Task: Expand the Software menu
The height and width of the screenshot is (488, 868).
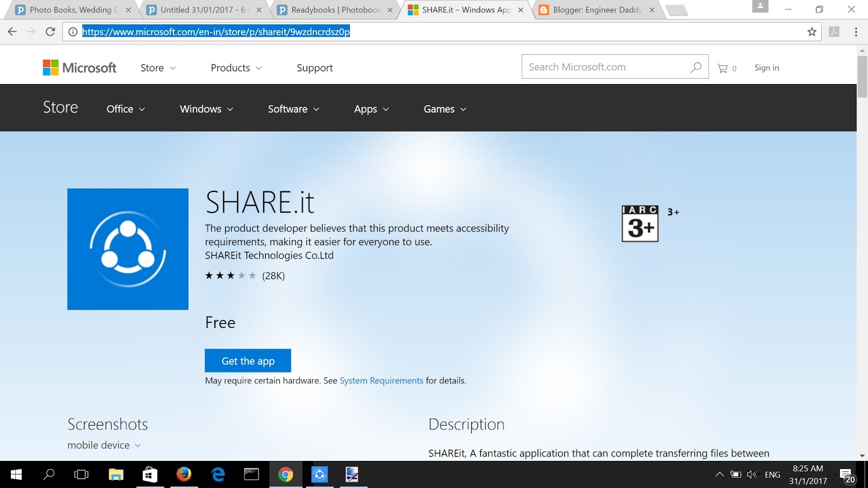Action: [x=293, y=109]
